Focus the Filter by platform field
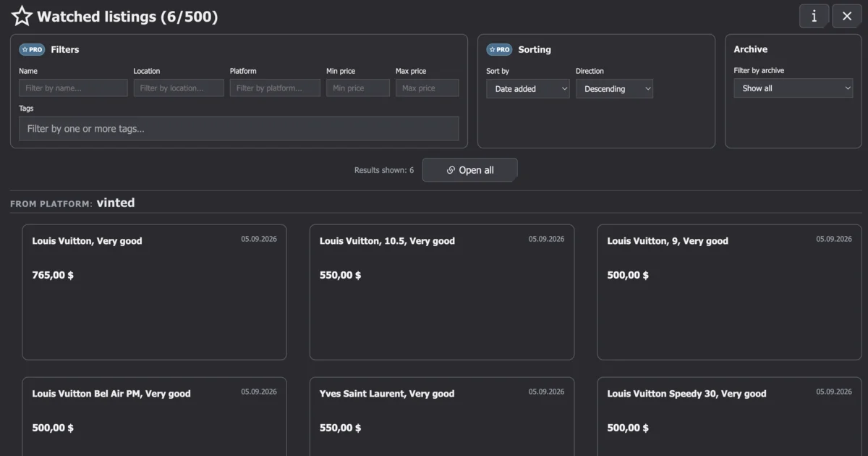The height and width of the screenshot is (456, 868). pos(275,88)
